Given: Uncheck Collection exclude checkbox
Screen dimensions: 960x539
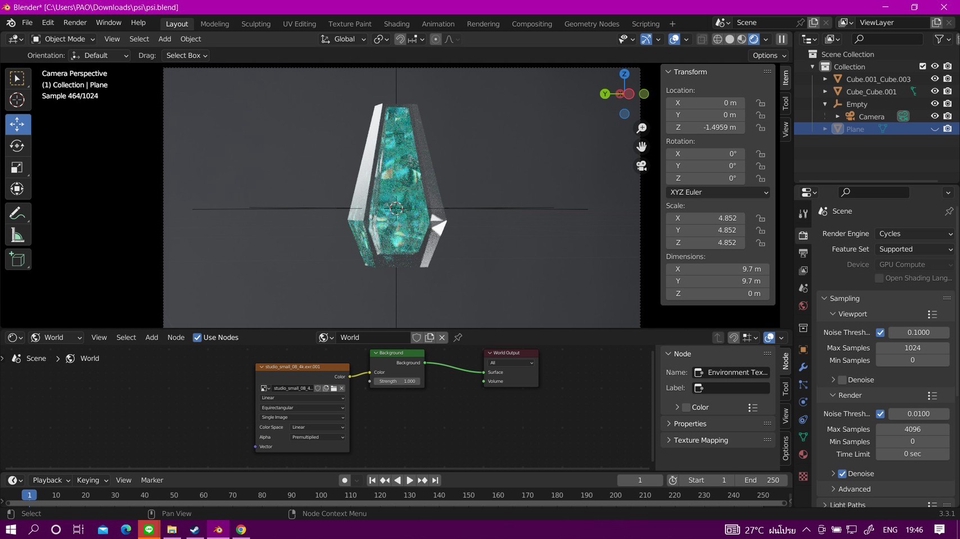Looking at the screenshot, I should tap(923, 66).
